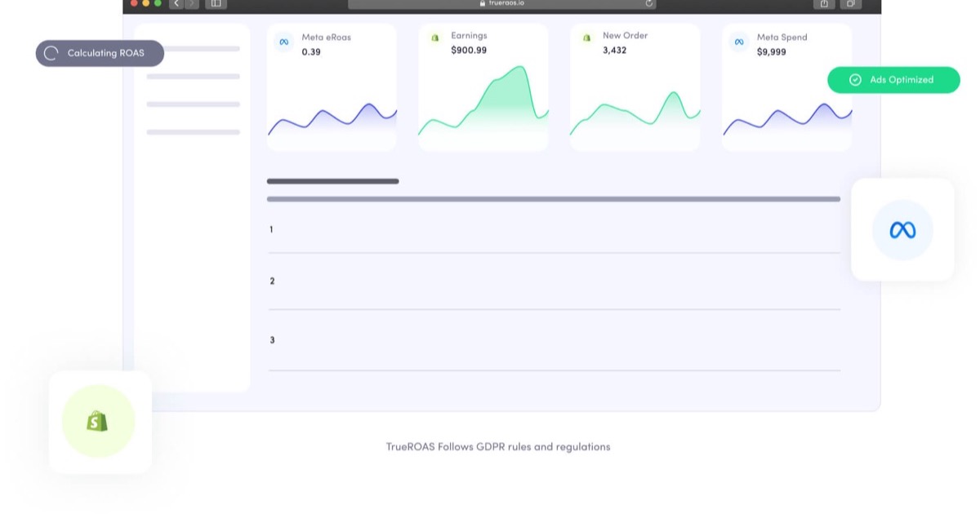Image resolution: width=980 pixels, height=514 pixels.
Task: Toggle the browser sidebar button
Action: click(216, 3)
